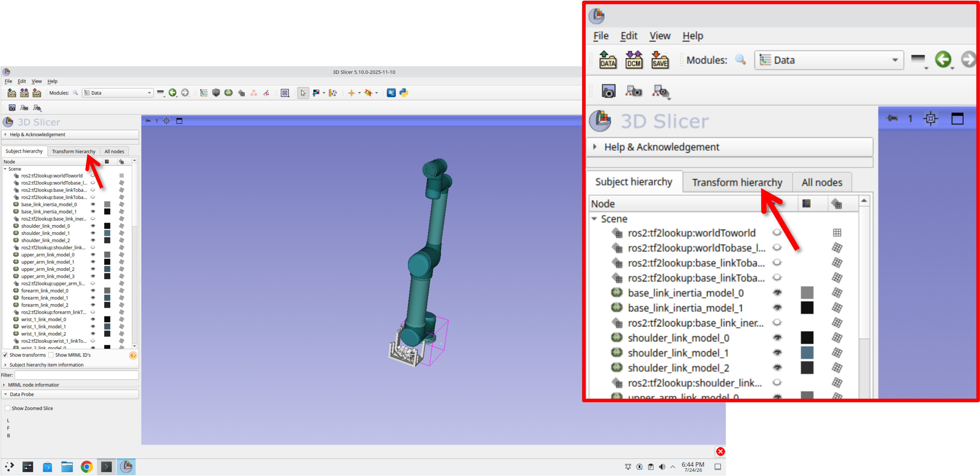Click the red error X status icon
Screen dimensions: 980x476
pyautogui.click(x=720, y=452)
